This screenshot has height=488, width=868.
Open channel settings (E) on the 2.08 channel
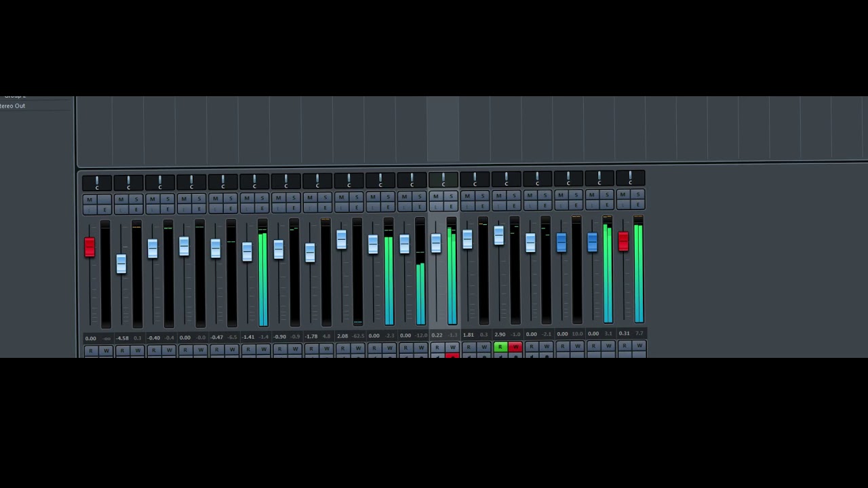356,208
